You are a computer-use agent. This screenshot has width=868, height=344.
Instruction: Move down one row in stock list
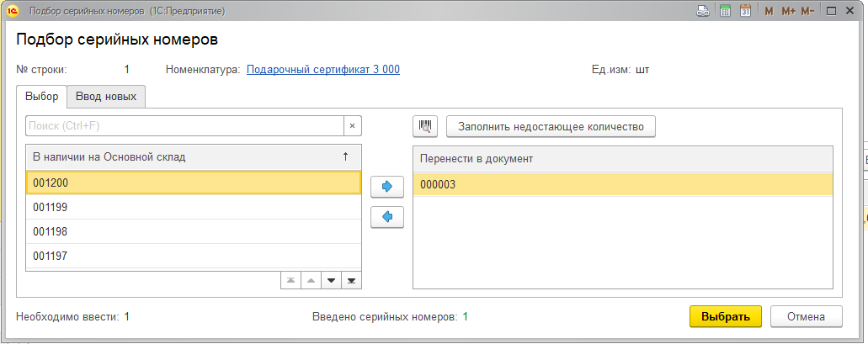(x=331, y=280)
